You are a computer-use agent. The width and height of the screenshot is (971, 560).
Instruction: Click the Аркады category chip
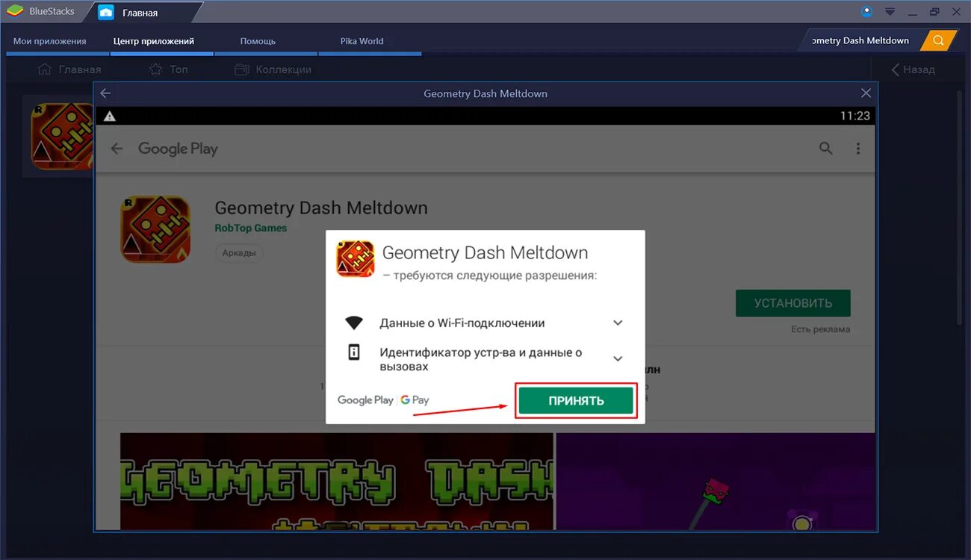(x=239, y=253)
